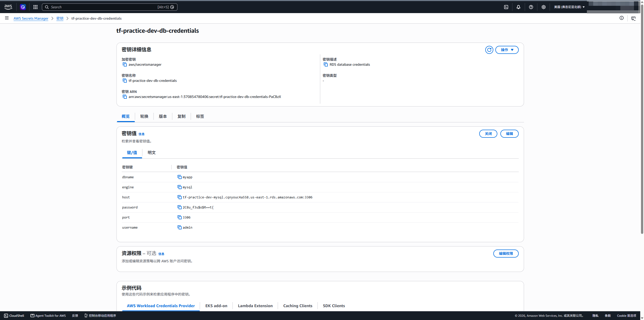644x320 pixels.
Task: Click the 密钥键 column header
Action: pos(128,167)
